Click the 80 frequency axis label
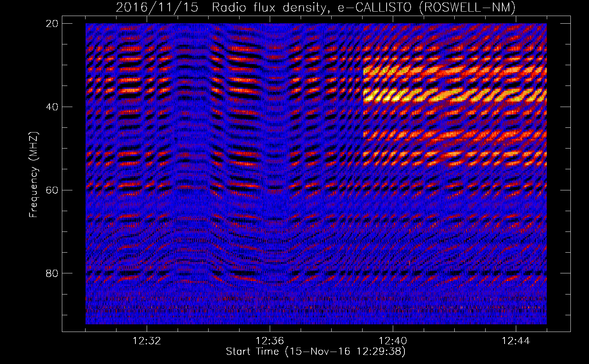Image resolution: width=589 pixels, height=364 pixels. pyautogui.click(x=52, y=273)
